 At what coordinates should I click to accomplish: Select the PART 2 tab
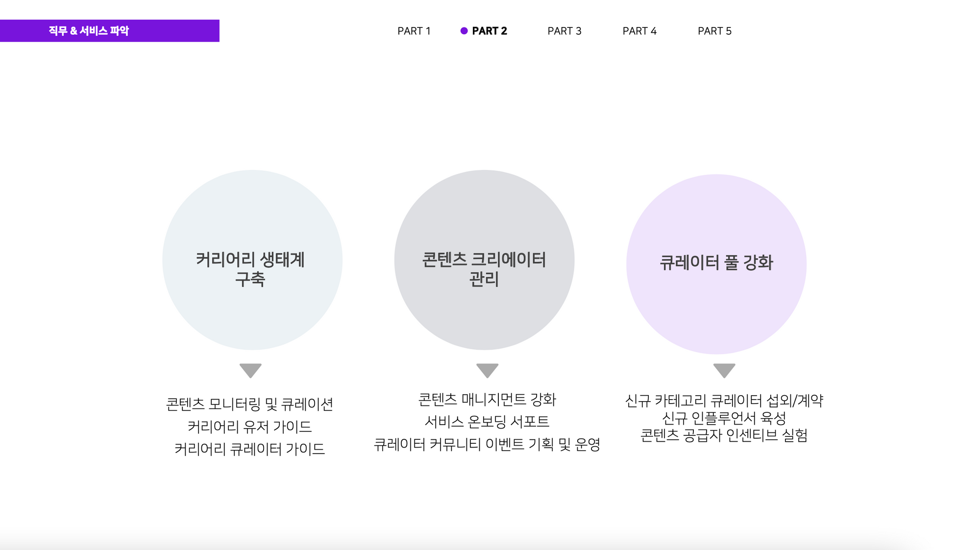click(490, 31)
